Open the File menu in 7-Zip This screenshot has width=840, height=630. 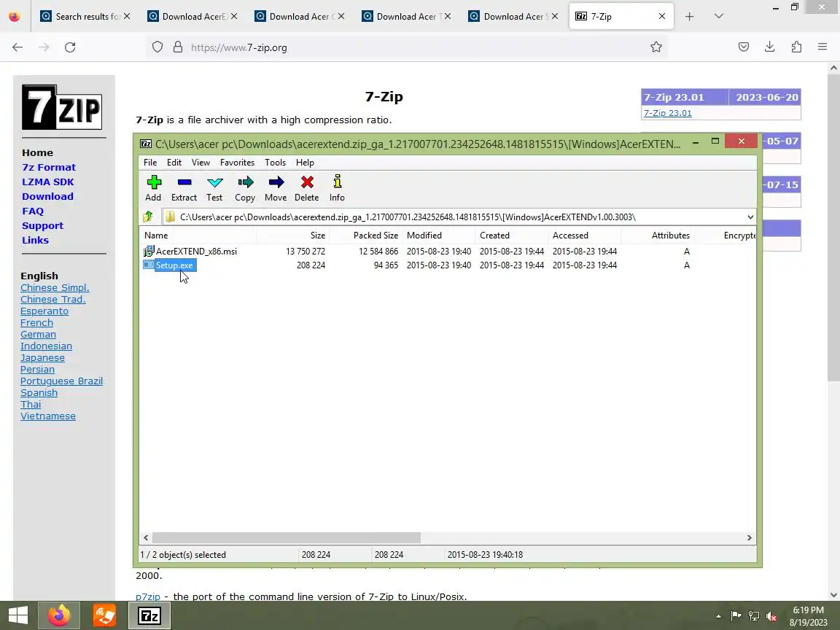(150, 163)
